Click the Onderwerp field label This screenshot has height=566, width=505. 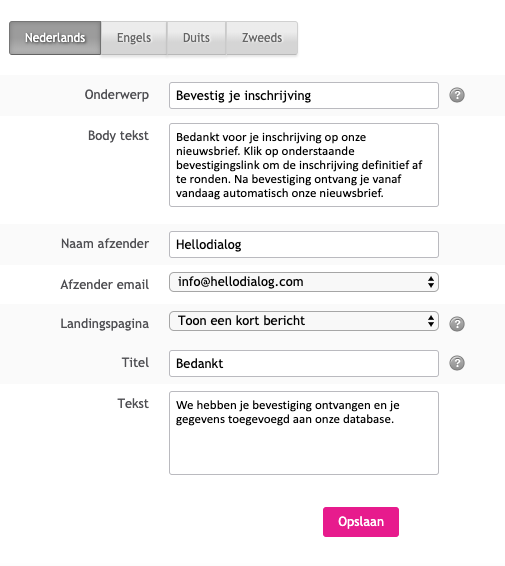(117, 95)
